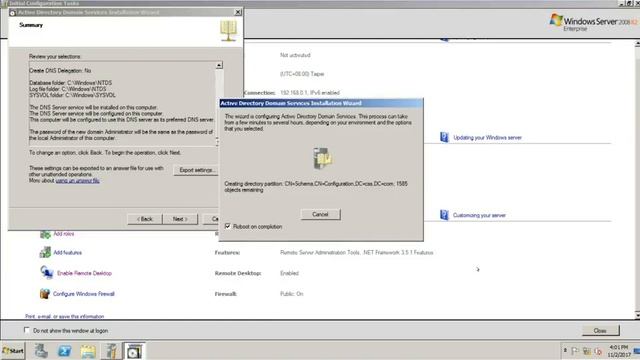Click Export settings button

pos(197,170)
